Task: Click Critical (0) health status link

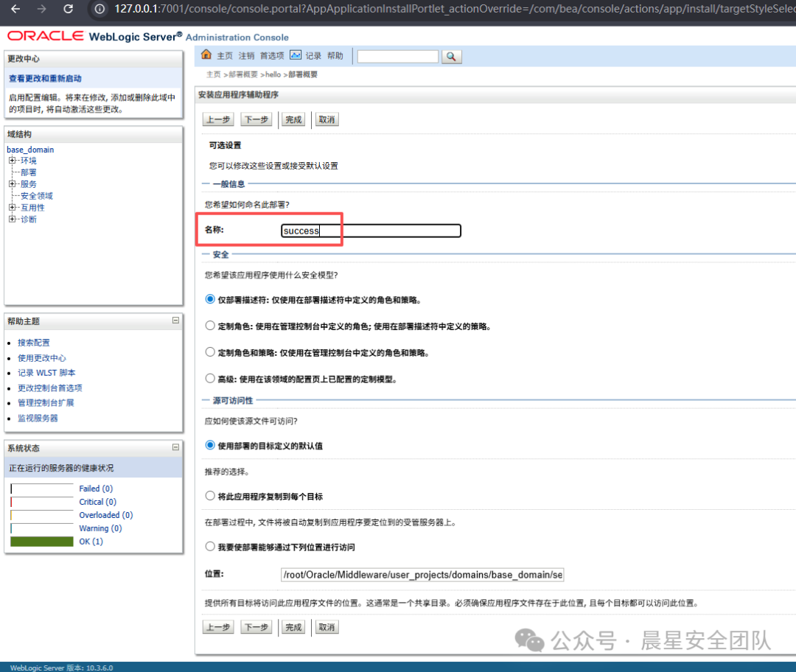Action: coord(98,502)
